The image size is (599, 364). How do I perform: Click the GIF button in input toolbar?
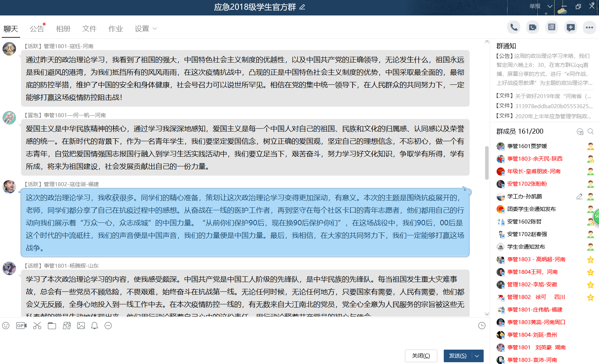pyautogui.click(x=21, y=326)
